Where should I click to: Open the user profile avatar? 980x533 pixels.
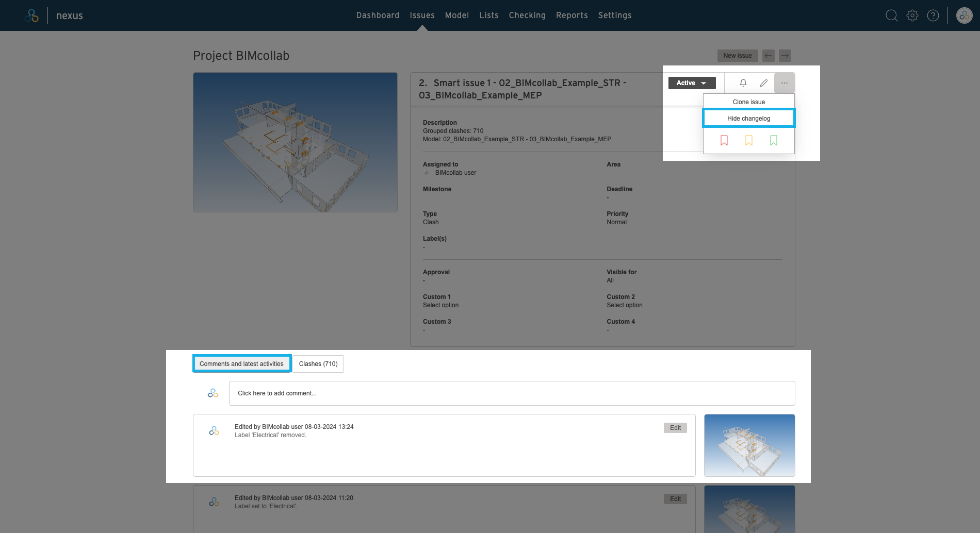click(x=965, y=15)
